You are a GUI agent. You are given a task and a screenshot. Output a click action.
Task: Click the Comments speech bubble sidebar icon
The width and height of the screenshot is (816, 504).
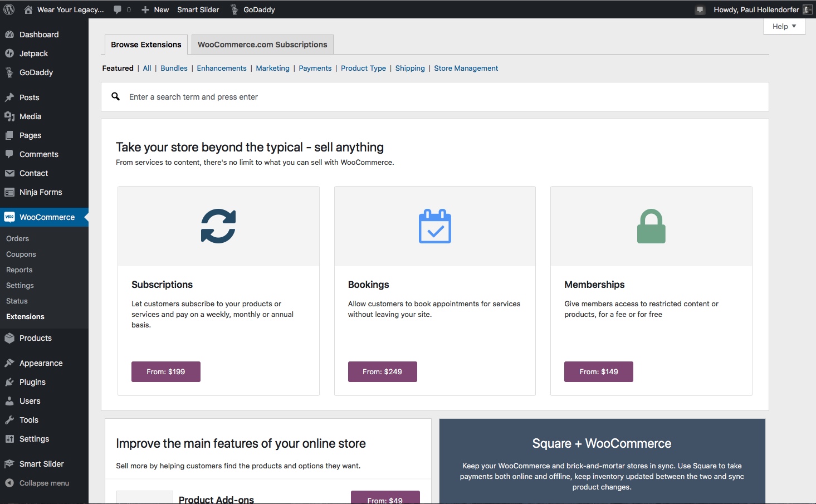click(9, 154)
